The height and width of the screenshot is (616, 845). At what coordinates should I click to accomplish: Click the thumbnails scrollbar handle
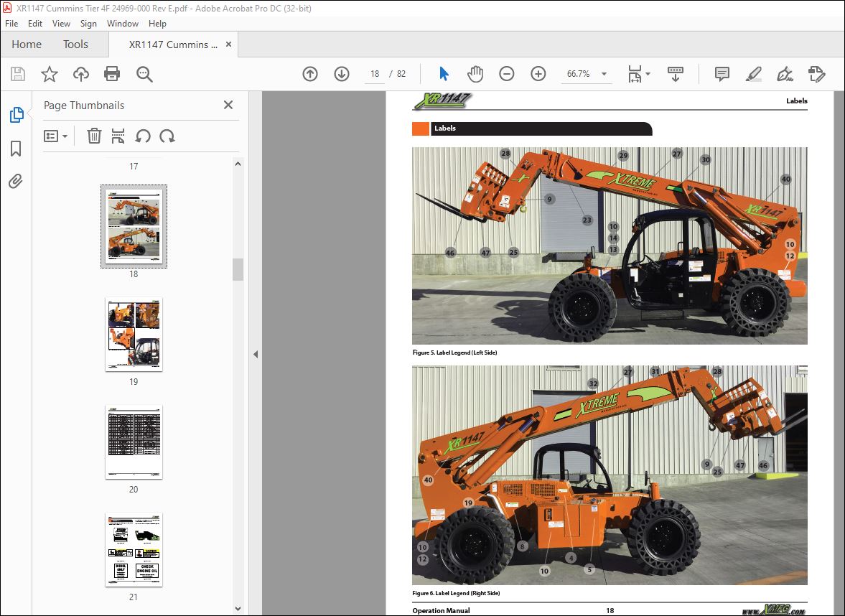tap(238, 269)
